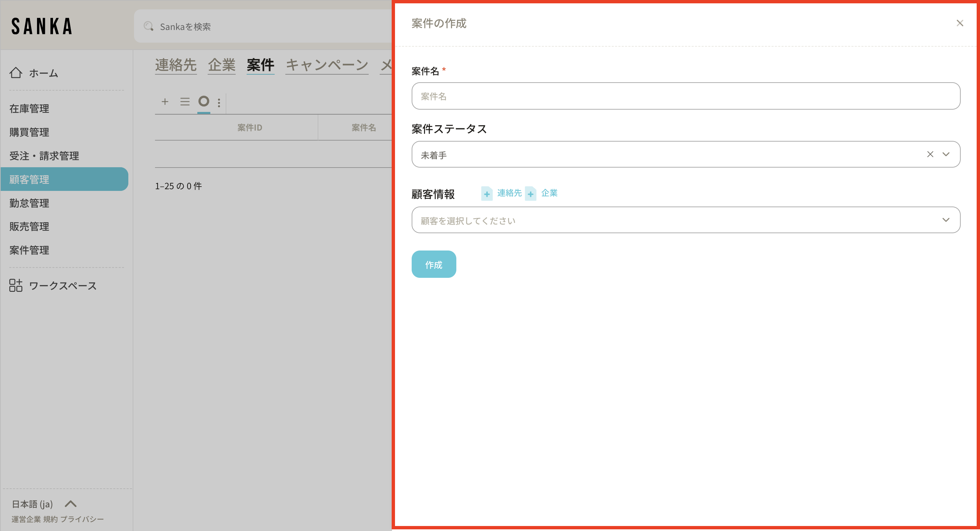Image resolution: width=980 pixels, height=531 pixels.
Task: Switch to the 連絡先 tab
Action: 176,65
